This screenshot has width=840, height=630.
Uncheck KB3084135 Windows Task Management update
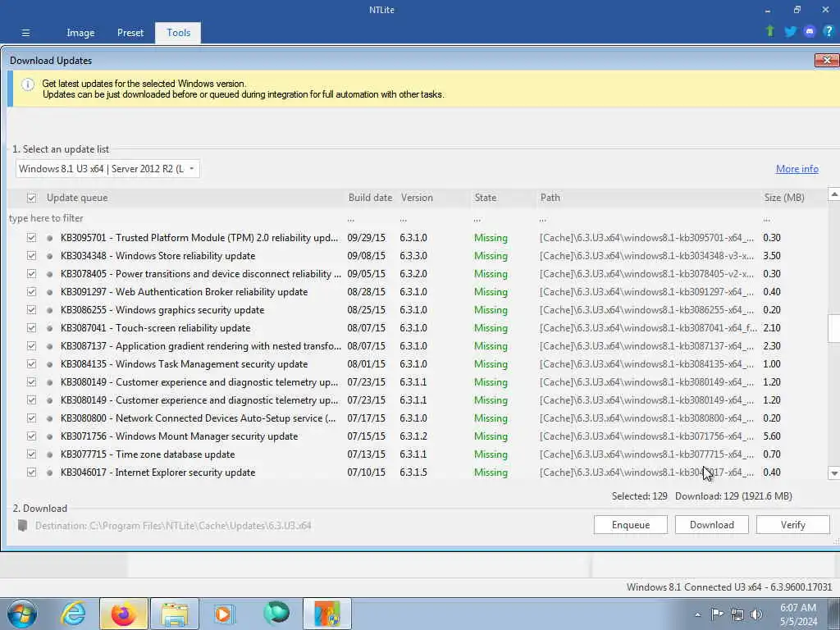pyautogui.click(x=32, y=364)
